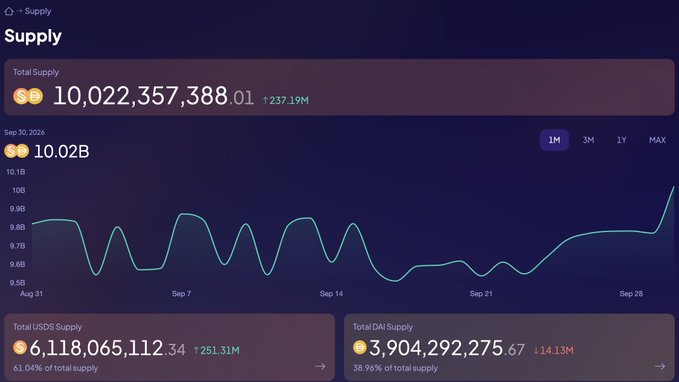The width and height of the screenshot is (679, 382).
Task: Click the Sep 28 axis label
Action: click(631, 294)
